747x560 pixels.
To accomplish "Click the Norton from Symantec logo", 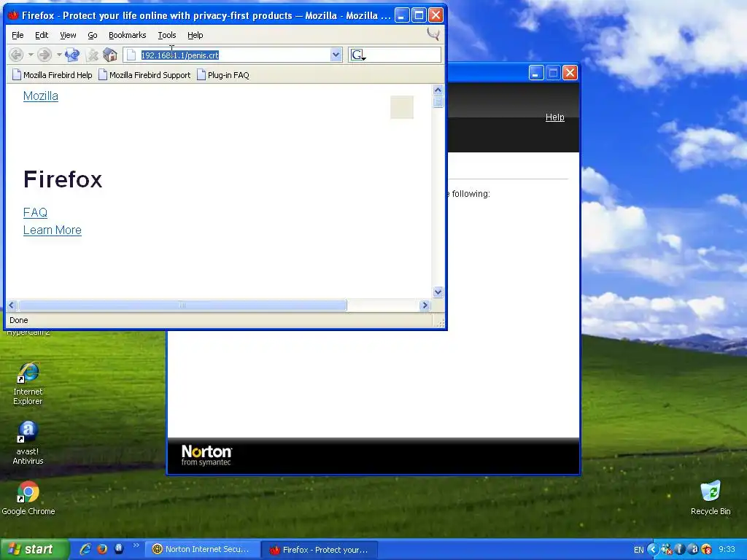I will (x=206, y=455).
